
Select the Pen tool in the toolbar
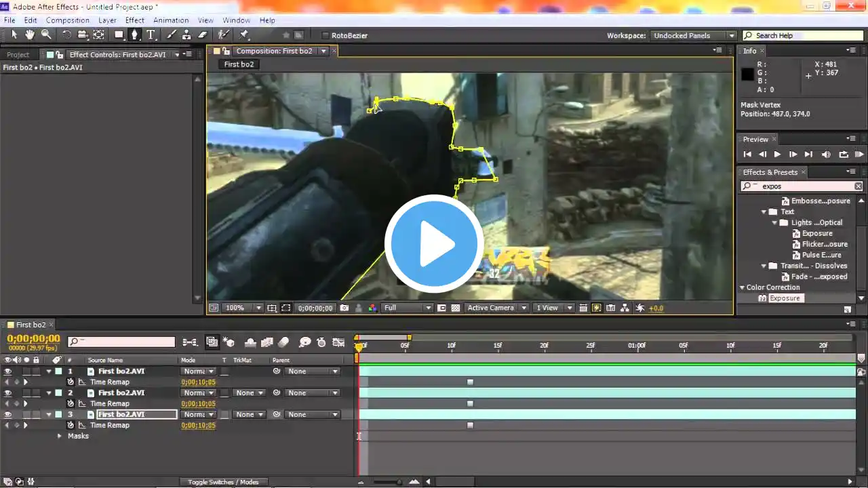(x=134, y=35)
